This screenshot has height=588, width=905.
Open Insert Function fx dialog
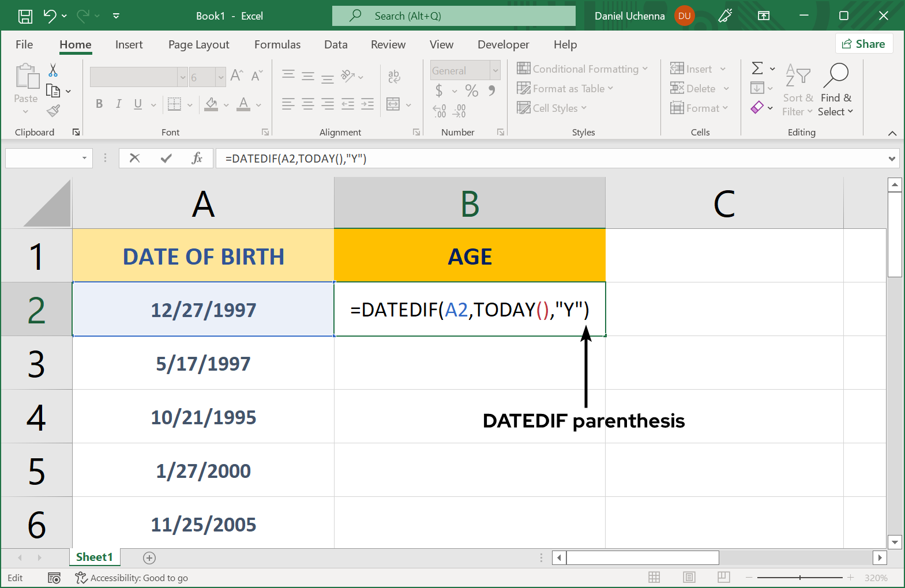pyautogui.click(x=197, y=158)
